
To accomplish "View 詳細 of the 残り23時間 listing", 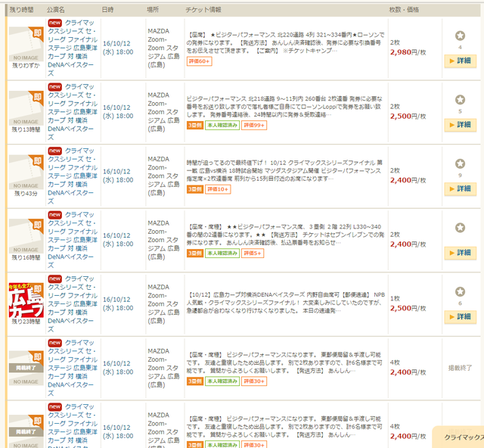I will [x=461, y=316].
